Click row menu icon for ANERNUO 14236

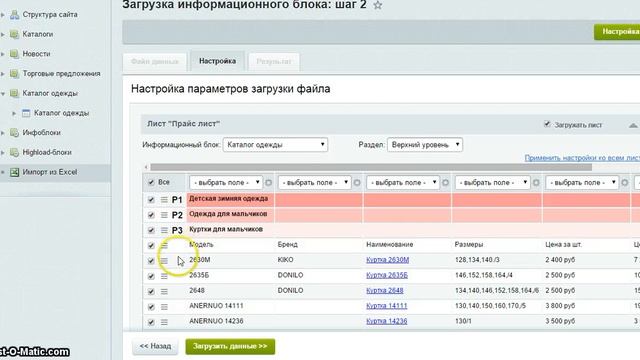coord(164,322)
